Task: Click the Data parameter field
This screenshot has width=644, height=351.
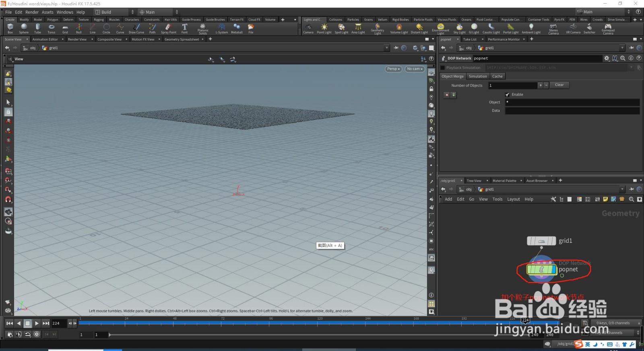Action: coord(572,111)
